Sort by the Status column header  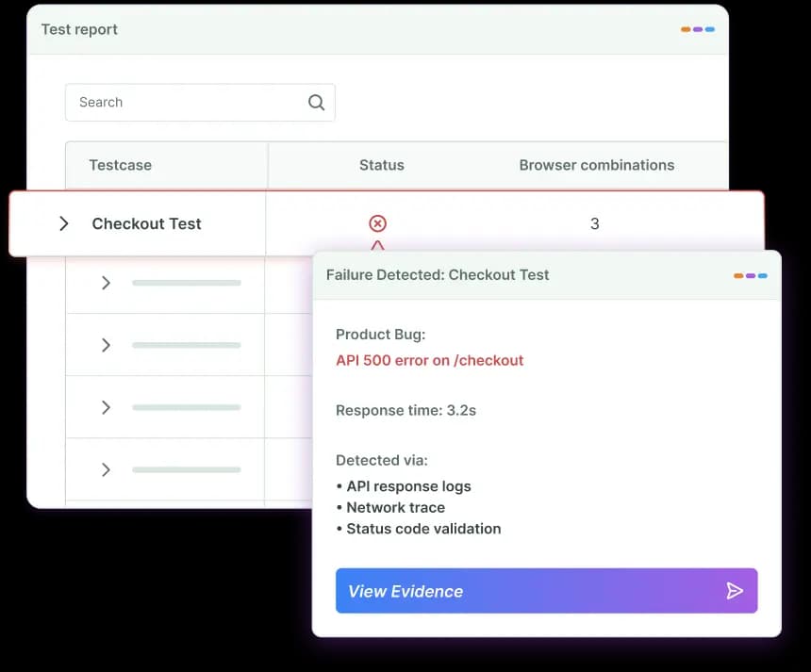tap(382, 165)
